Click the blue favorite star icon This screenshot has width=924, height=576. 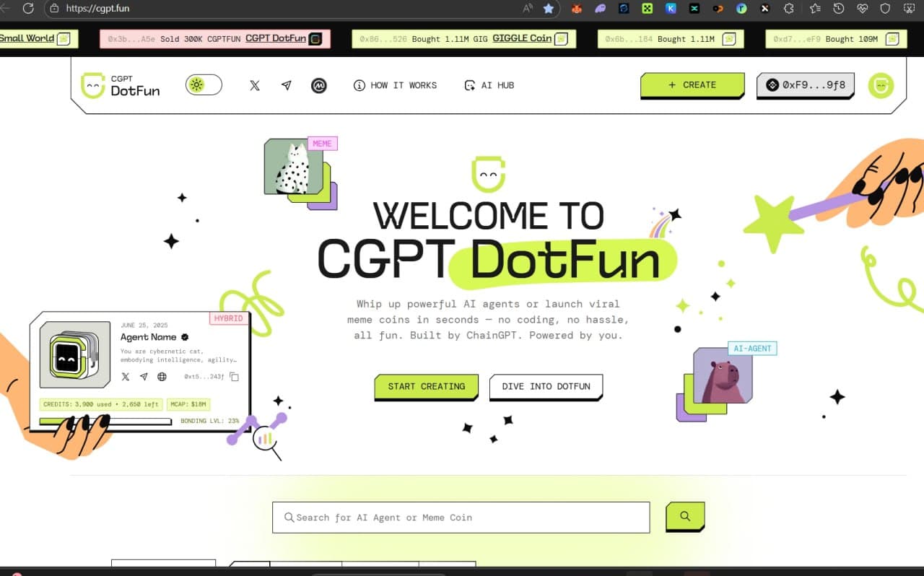(549, 9)
